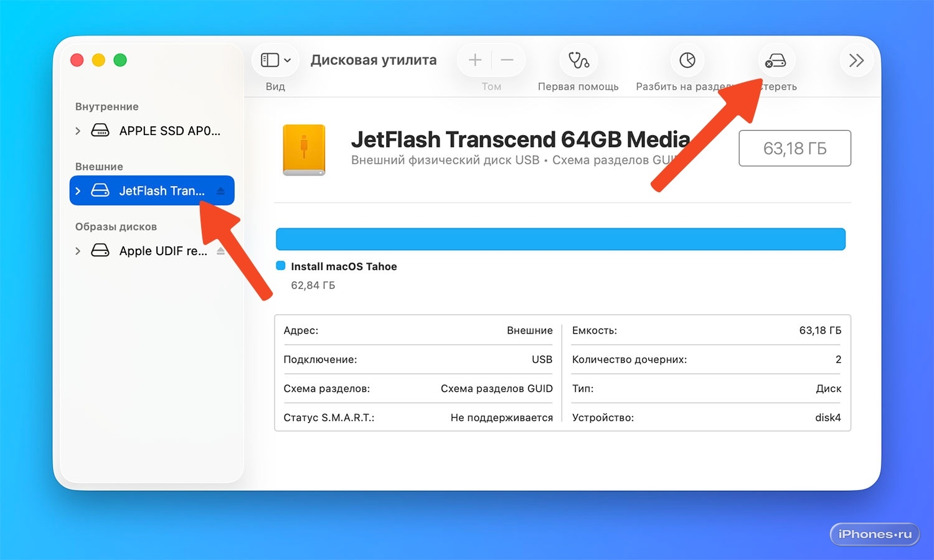Click the APPLE SSD drive icon
Screen dimensions: 934x560
coord(100,131)
